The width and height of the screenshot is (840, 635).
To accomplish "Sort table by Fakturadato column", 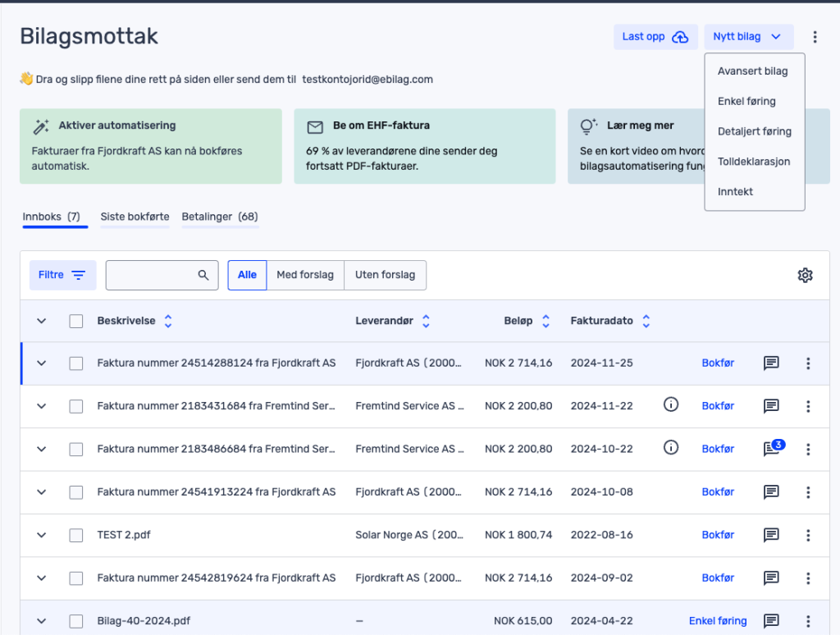I will (646, 321).
